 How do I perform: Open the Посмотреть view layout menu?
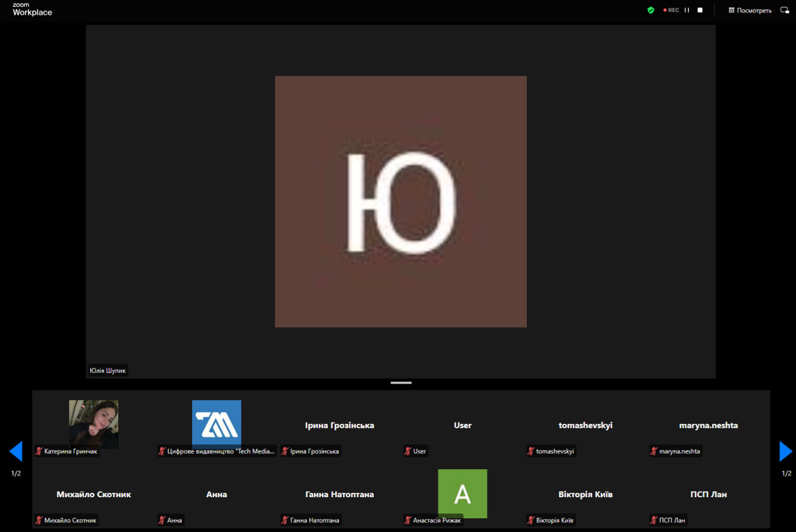click(750, 10)
